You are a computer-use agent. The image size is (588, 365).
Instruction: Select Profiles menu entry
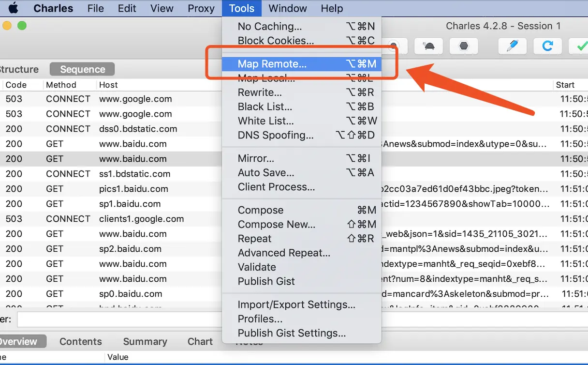[302, 319]
